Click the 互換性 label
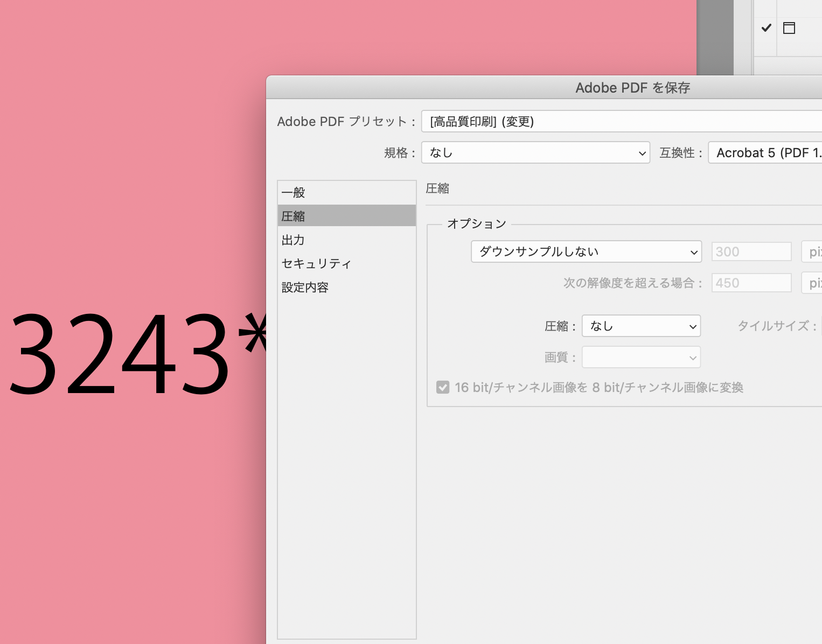Screen dimensions: 822x644 (x=681, y=152)
